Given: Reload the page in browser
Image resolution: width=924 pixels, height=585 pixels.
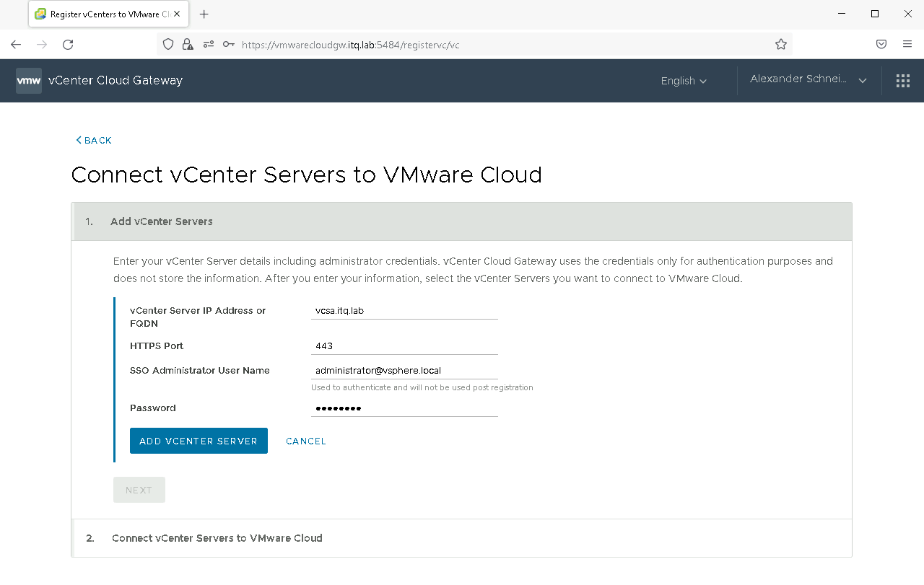Looking at the screenshot, I should point(68,45).
